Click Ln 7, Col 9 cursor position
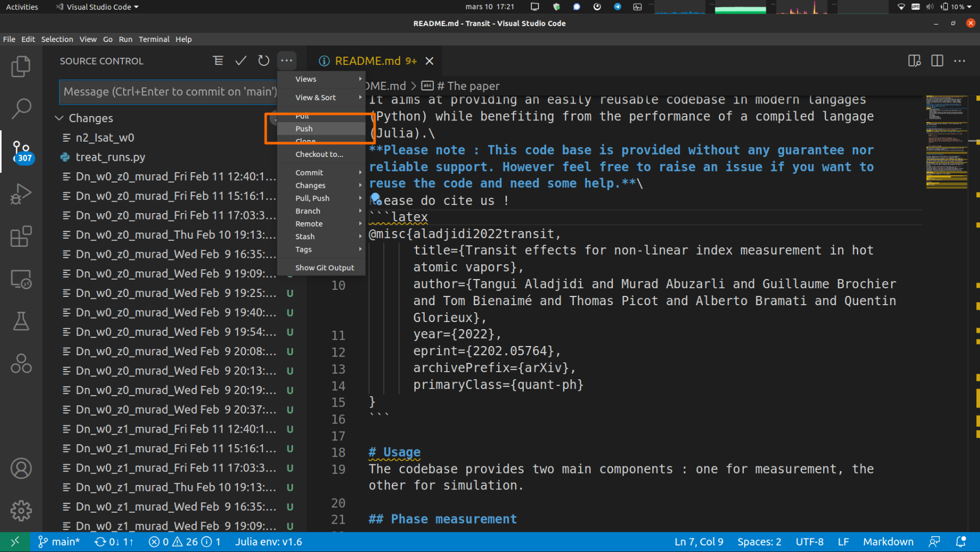This screenshot has width=980, height=552. pyautogui.click(x=699, y=542)
